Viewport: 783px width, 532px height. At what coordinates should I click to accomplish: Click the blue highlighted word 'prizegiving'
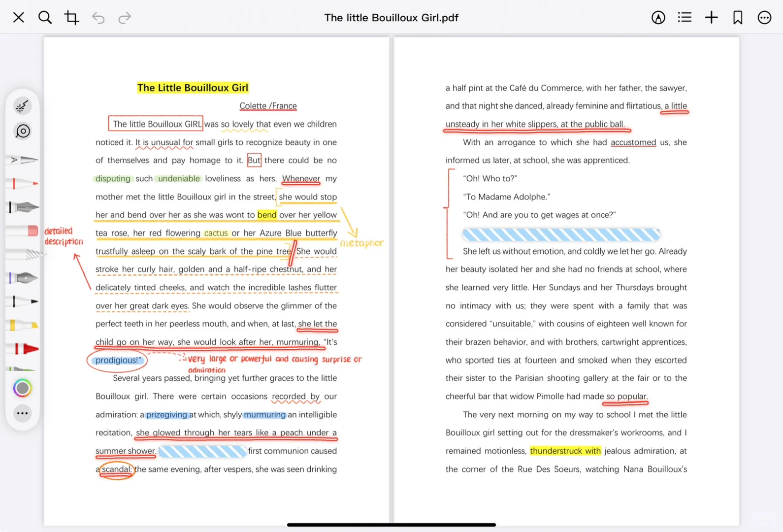coord(166,415)
